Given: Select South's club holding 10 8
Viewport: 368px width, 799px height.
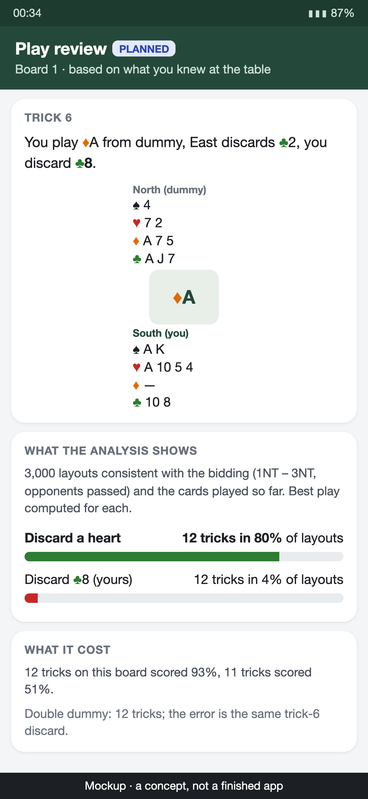Looking at the screenshot, I should (152, 403).
